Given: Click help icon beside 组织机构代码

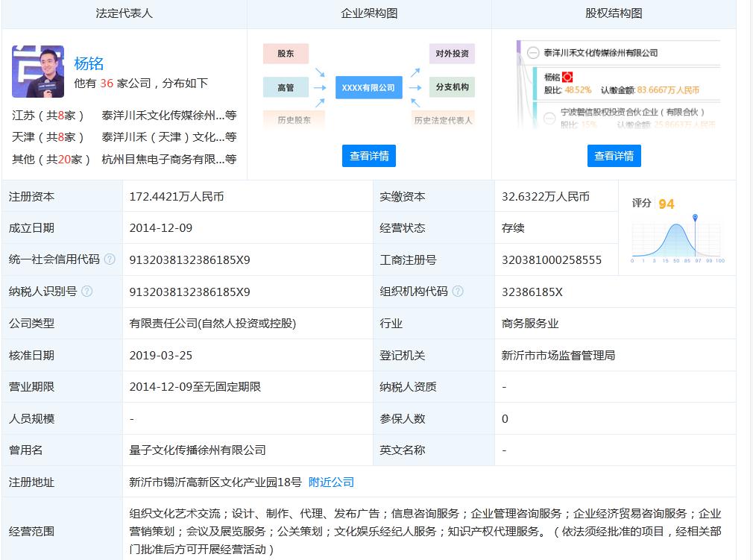Looking at the screenshot, I should click(458, 291).
